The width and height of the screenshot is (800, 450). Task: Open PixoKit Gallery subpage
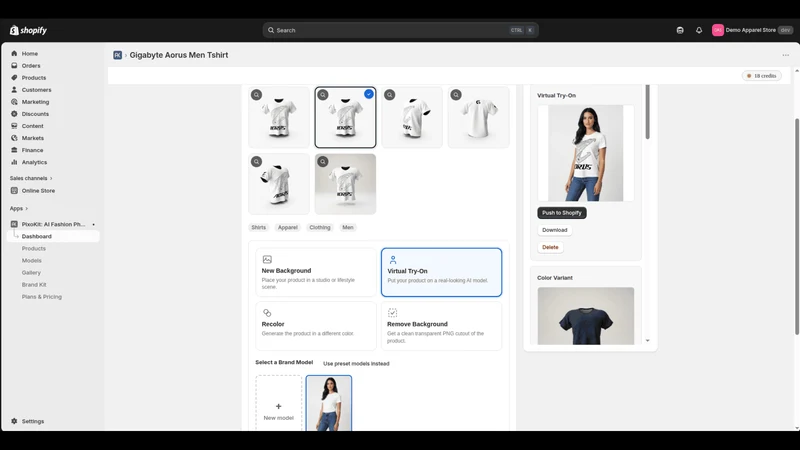pos(31,272)
